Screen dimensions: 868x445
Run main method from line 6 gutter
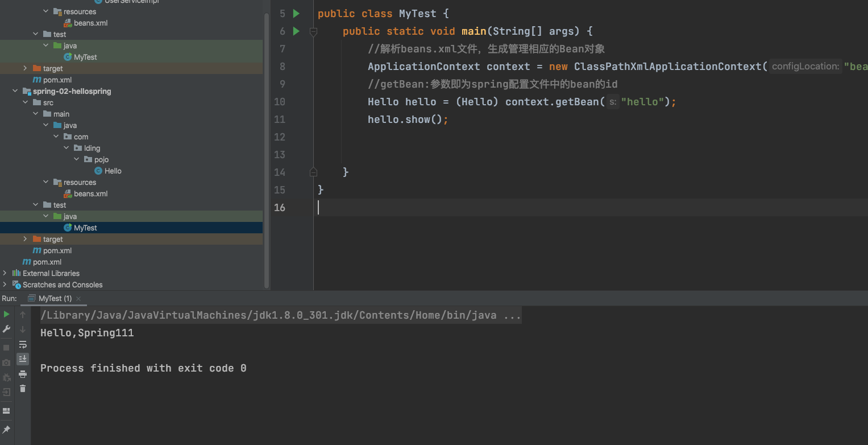(x=296, y=31)
